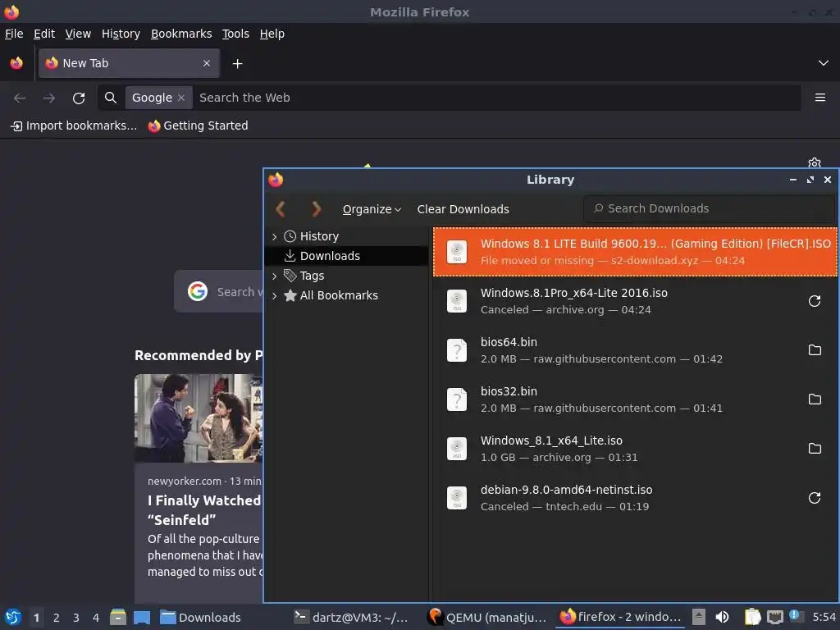Open the Help menu
840x630 pixels.
point(272,34)
